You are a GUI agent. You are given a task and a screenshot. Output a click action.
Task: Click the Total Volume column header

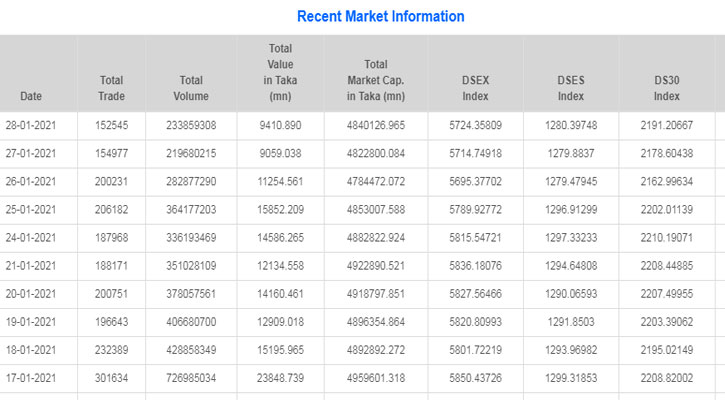[191, 88]
